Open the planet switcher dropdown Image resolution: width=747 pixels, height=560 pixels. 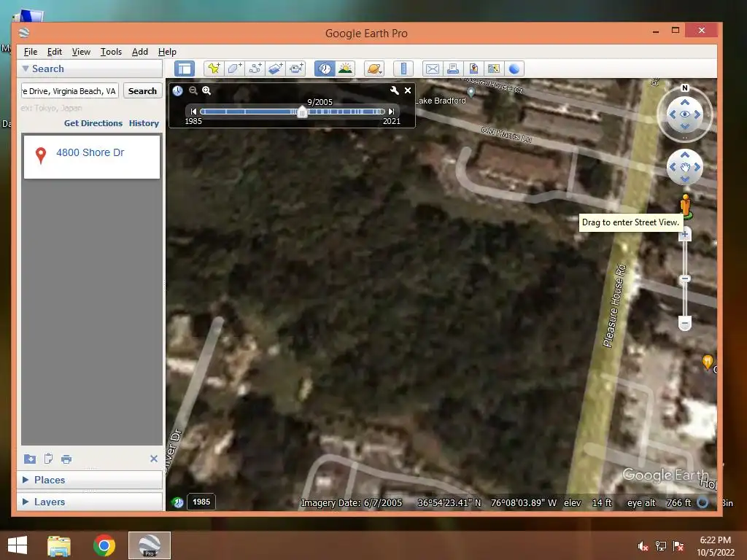tap(374, 69)
